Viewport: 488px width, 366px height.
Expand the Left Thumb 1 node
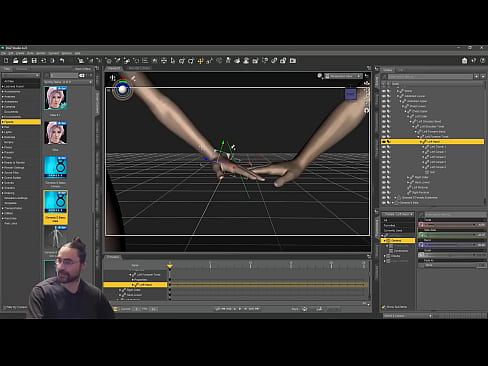(x=423, y=147)
